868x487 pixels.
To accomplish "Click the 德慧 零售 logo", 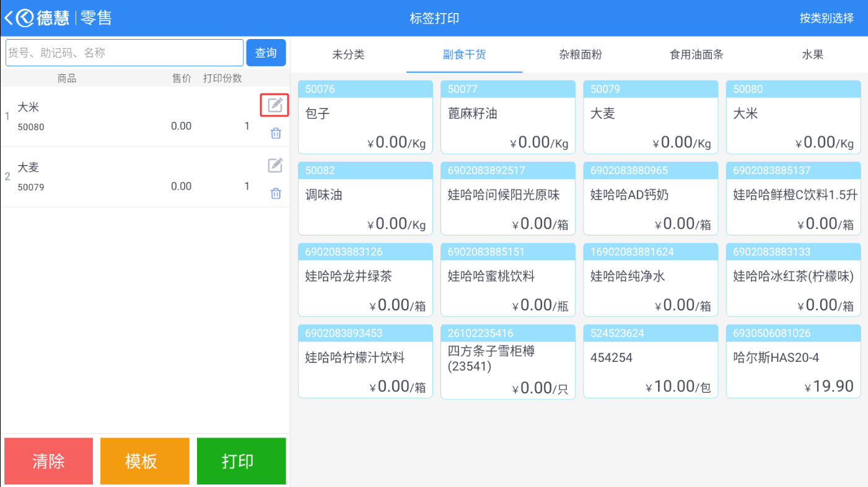I will click(x=64, y=18).
